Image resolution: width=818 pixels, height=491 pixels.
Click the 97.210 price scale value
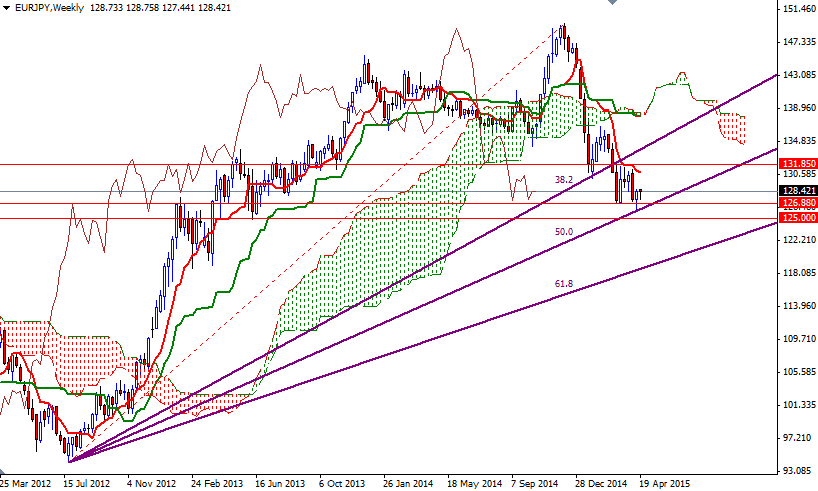(799, 438)
